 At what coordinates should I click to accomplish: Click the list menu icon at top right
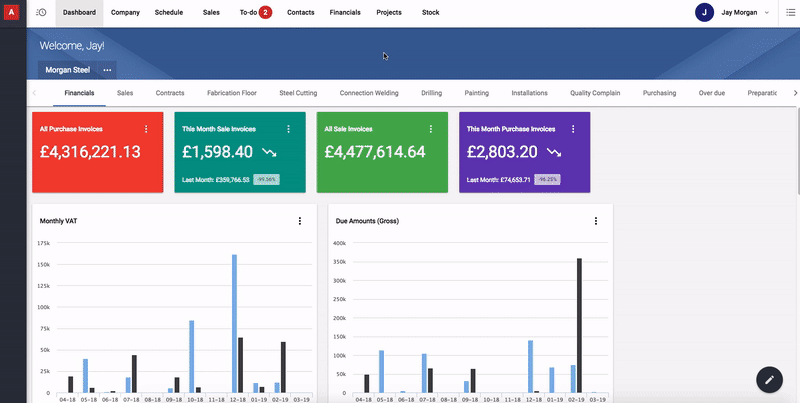tap(789, 12)
